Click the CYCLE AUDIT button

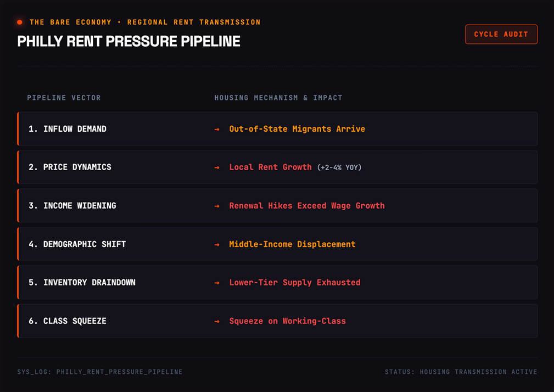tap(501, 34)
